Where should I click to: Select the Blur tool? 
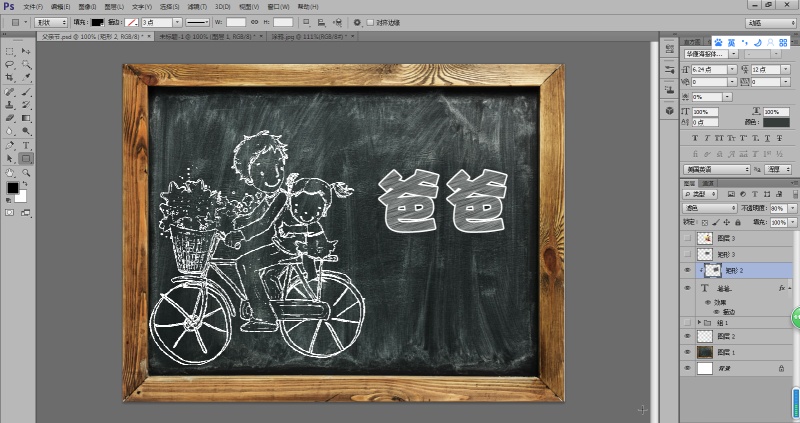[x=10, y=131]
